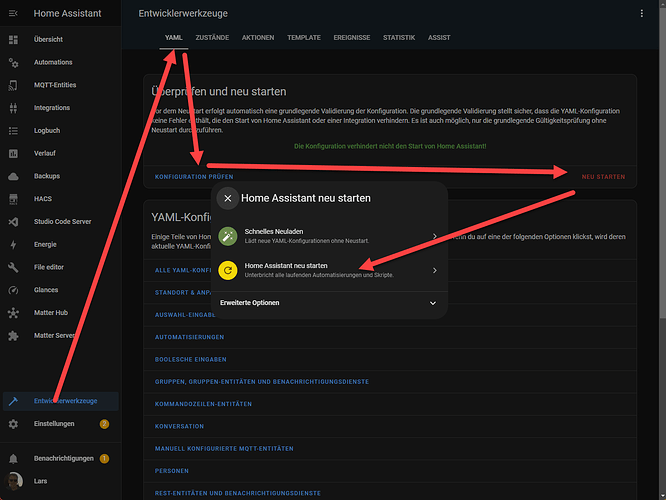
Task: Open the HACS sidebar icon
Action: [13, 200]
